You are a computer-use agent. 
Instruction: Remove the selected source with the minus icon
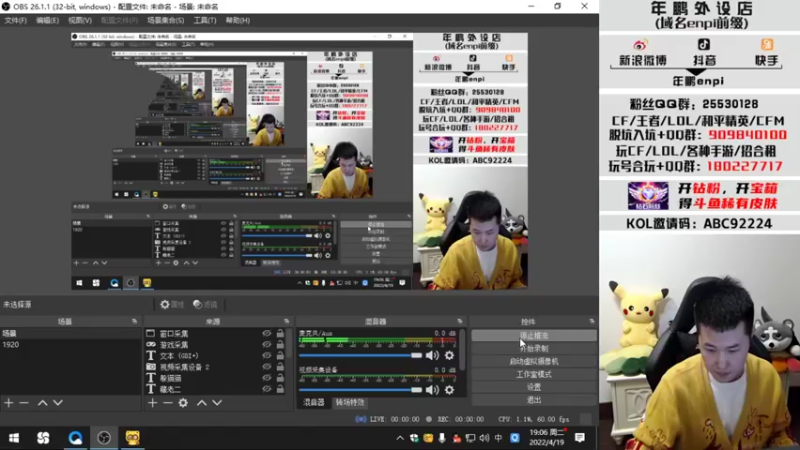(x=168, y=403)
